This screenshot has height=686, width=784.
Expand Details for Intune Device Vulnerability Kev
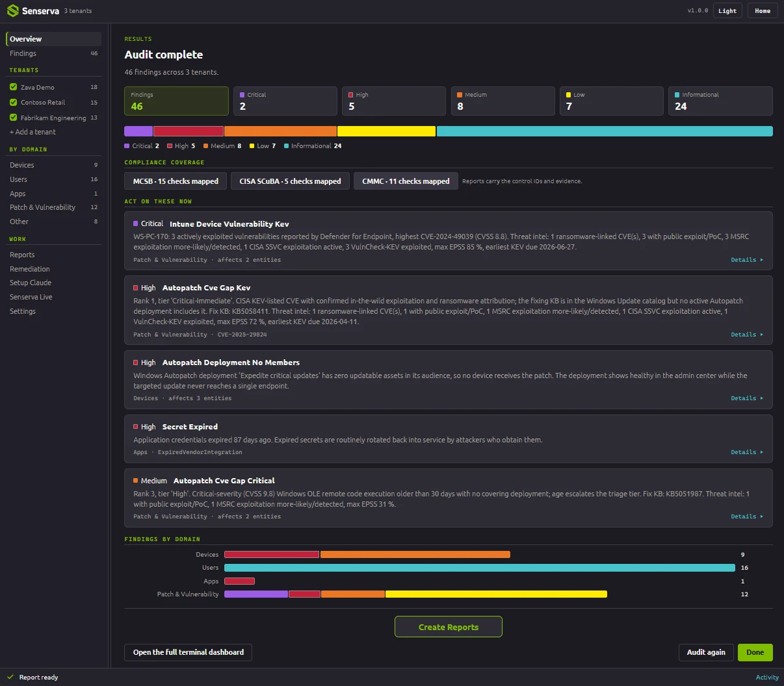tap(747, 260)
